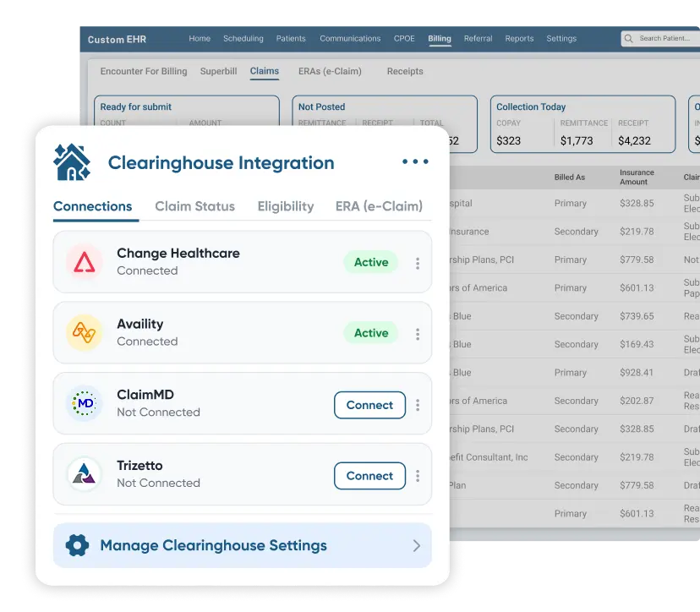Click the Insurance Amount column header
This screenshot has width=700, height=612.
click(x=637, y=178)
